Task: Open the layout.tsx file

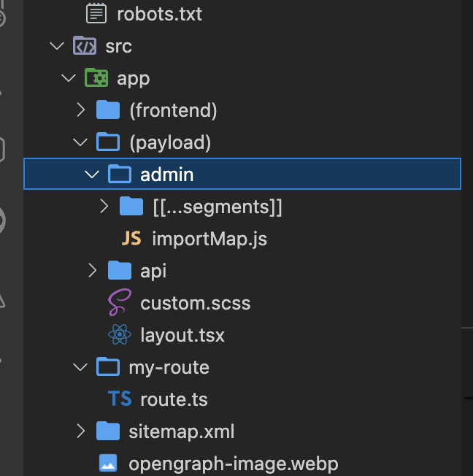Action: click(x=182, y=335)
